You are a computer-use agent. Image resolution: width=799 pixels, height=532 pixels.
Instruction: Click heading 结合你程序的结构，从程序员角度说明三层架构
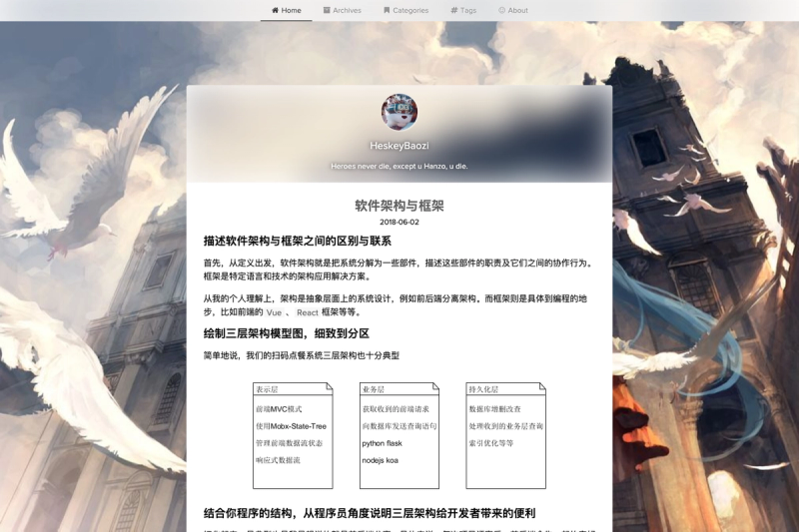[x=370, y=513]
